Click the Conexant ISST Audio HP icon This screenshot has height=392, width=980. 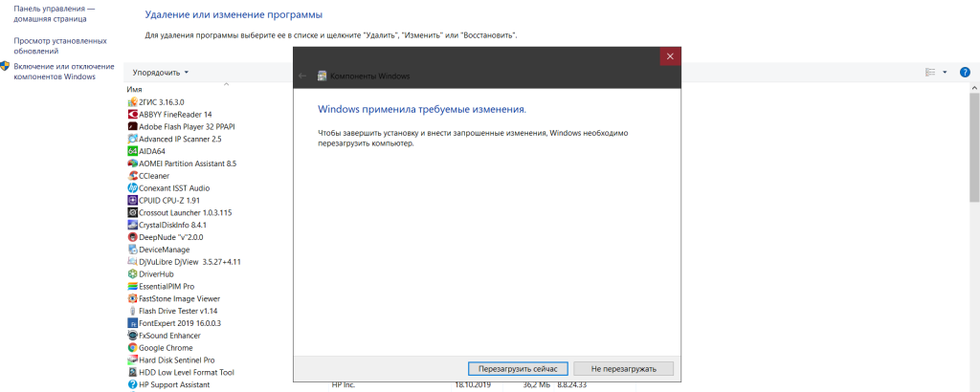point(132,188)
